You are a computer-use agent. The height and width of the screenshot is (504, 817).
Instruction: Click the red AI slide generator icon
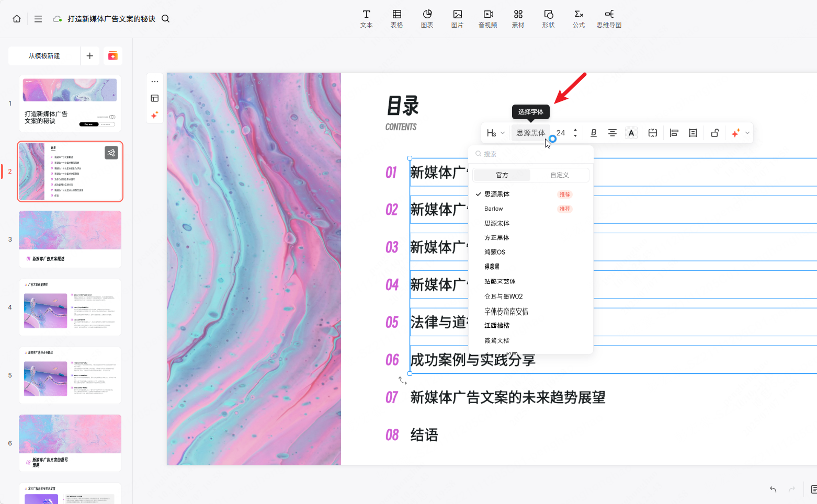pyautogui.click(x=113, y=56)
